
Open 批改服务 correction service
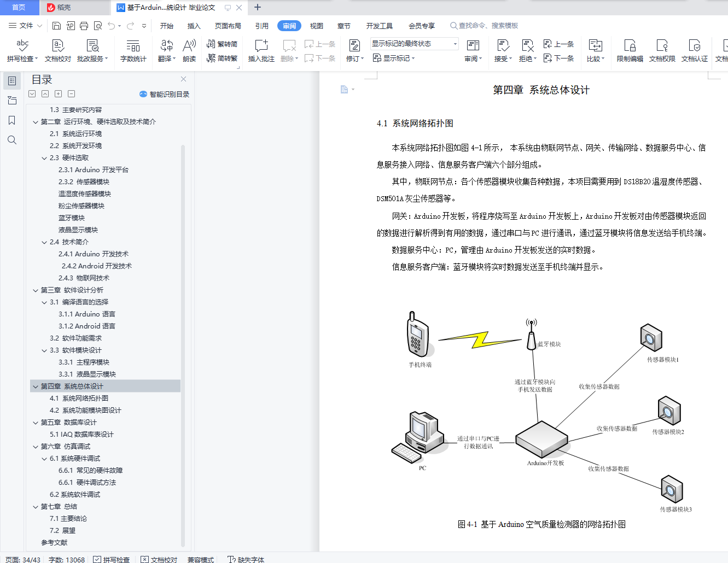92,50
